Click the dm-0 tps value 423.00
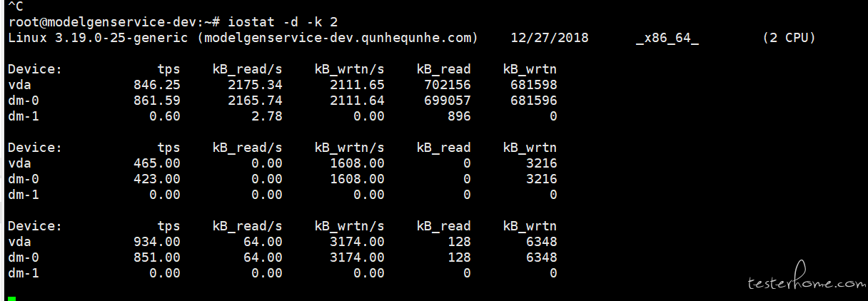The height and width of the screenshot is (301, 868). (x=157, y=179)
